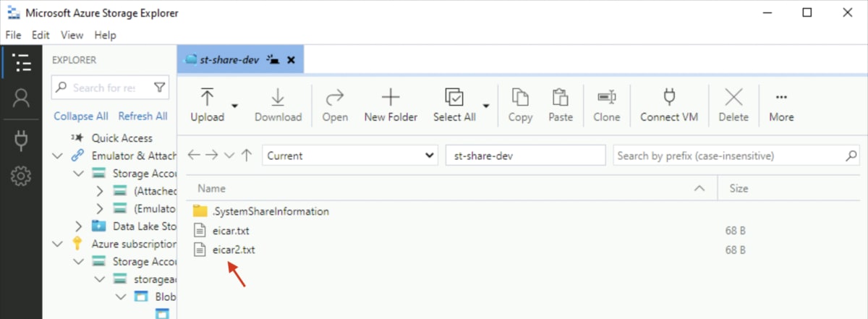The image size is (868, 319).
Task: Select the Data Lake Storage tree item
Action: (145, 226)
